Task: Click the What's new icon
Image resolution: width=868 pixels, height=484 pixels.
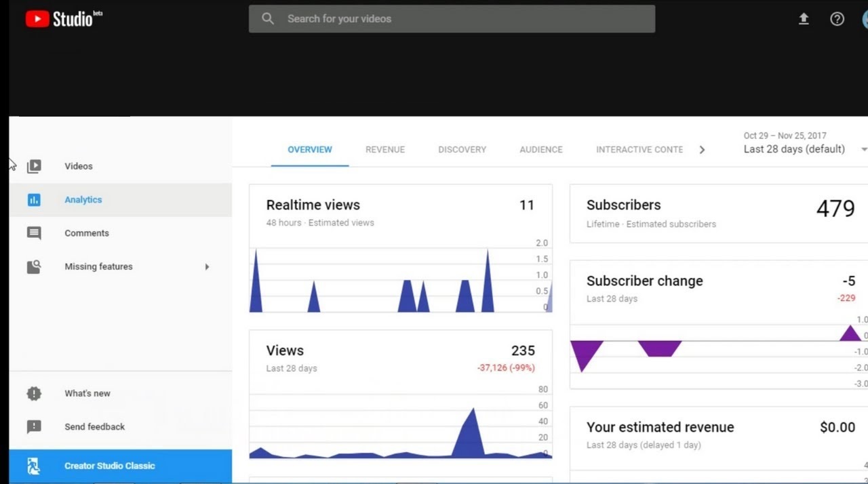Action: point(34,393)
